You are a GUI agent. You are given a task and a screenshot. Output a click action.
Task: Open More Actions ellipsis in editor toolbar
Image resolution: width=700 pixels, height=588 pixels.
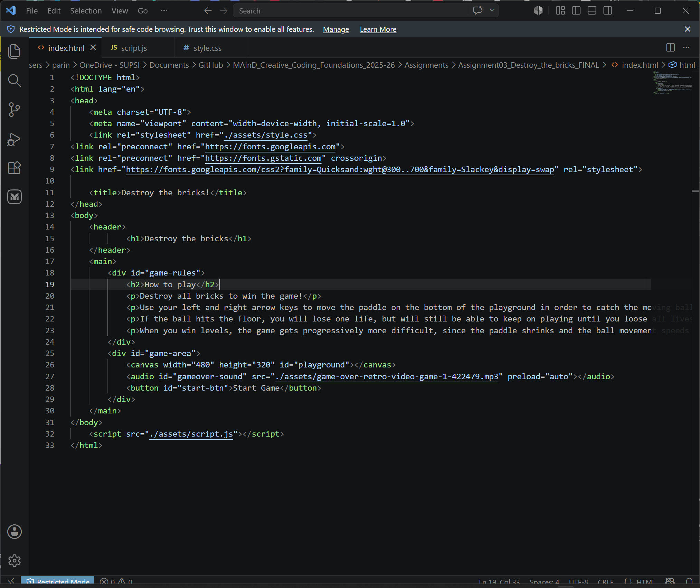pos(686,47)
